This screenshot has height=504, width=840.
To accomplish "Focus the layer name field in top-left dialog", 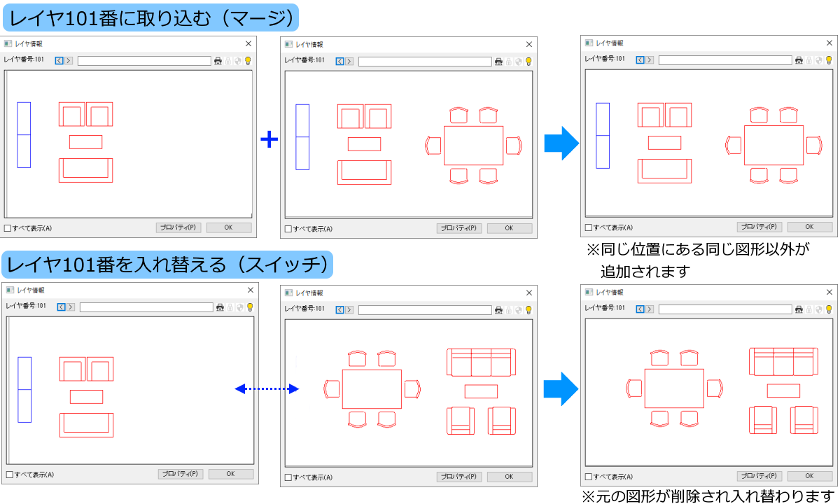I will point(144,61).
